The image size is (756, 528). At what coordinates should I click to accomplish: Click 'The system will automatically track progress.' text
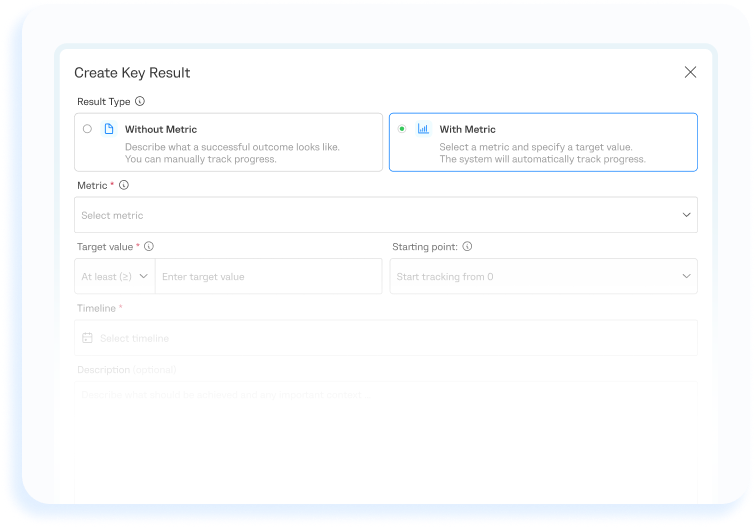(542, 159)
